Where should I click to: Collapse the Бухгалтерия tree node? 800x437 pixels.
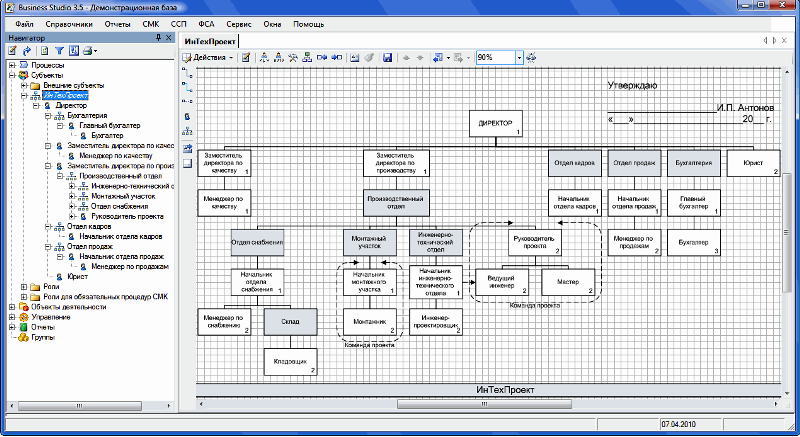click(48, 116)
